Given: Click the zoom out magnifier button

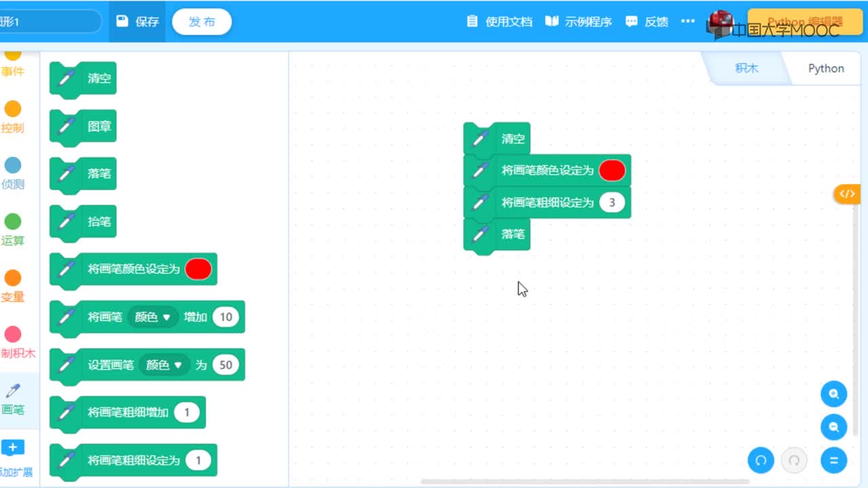Looking at the screenshot, I should [833, 427].
